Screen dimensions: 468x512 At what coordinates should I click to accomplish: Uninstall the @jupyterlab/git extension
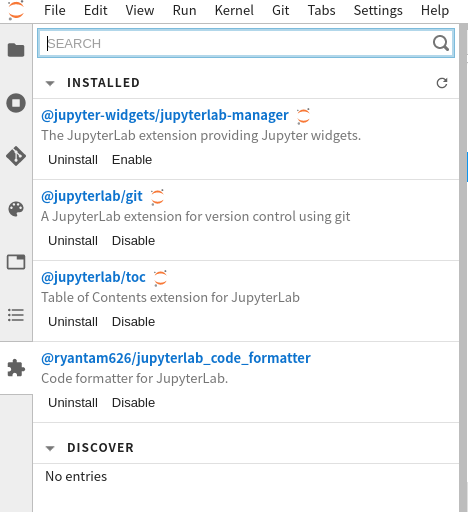coord(73,241)
